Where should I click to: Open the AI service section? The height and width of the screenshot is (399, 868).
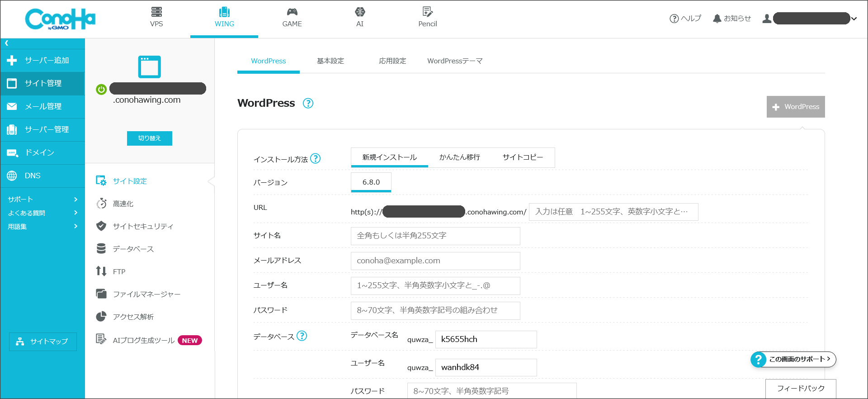(360, 18)
